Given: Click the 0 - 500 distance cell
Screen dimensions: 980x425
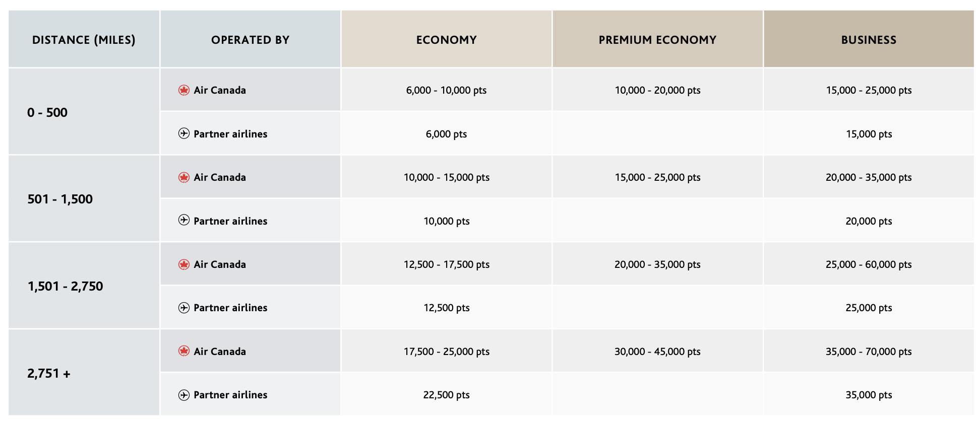Looking at the screenshot, I should tap(47, 112).
